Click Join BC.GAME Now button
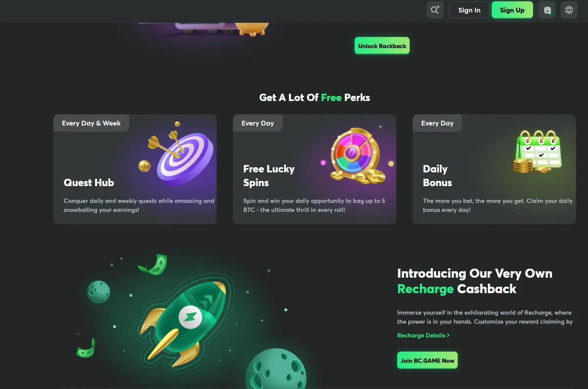 (427, 361)
